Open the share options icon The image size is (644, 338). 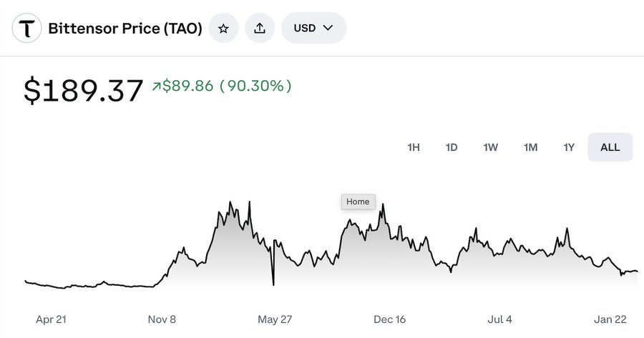tap(260, 29)
